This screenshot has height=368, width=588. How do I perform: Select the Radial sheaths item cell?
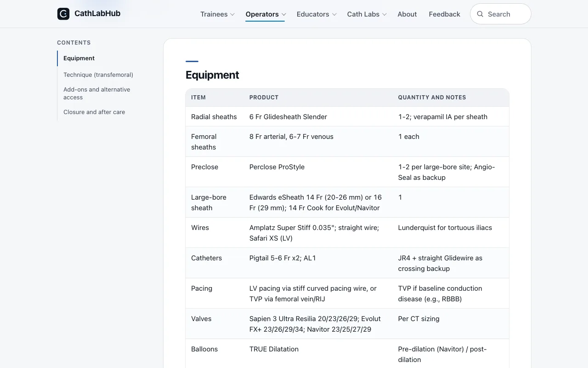click(x=214, y=117)
